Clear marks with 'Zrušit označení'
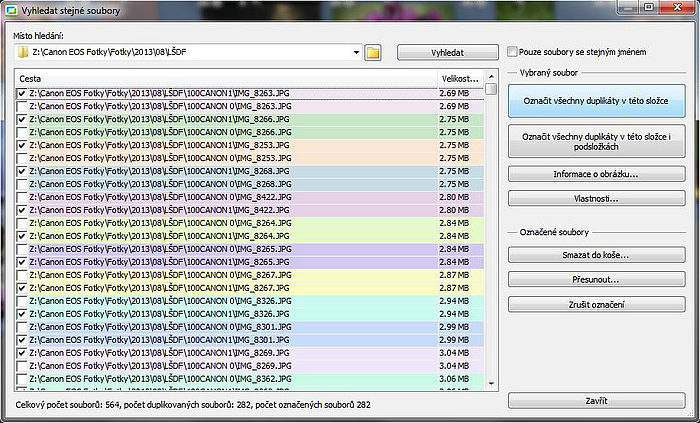This screenshot has width=700, height=423. tap(596, 304)
